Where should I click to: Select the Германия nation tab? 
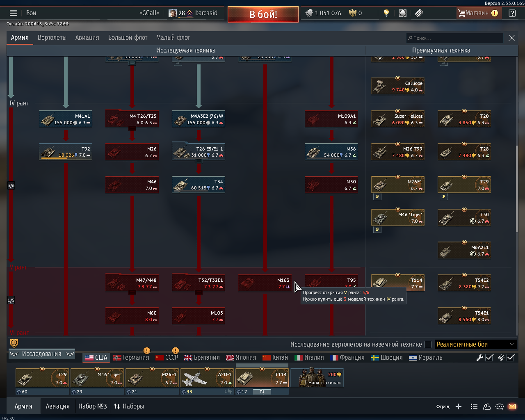[131, 358]
